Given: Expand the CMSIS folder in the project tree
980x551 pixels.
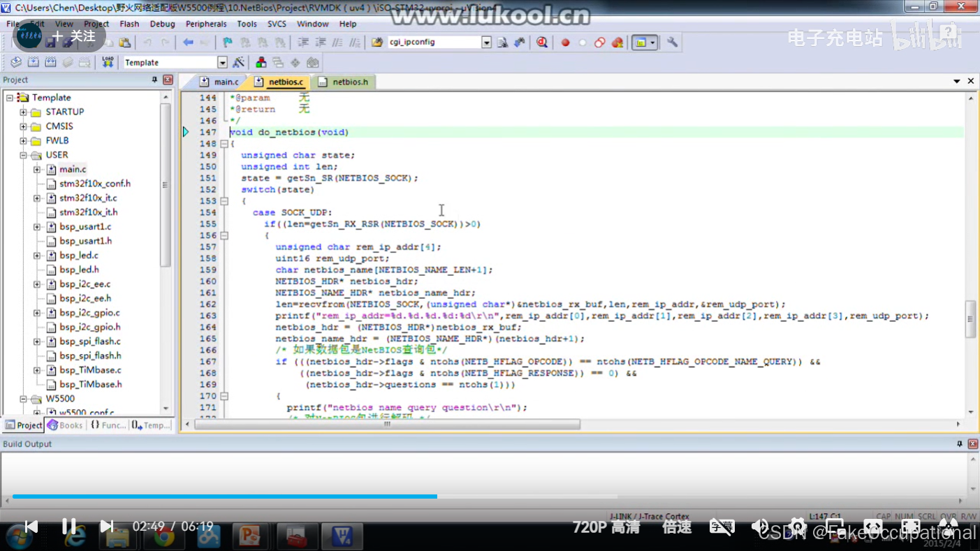Looking at the screenshot, I should click(x=23, y=126).
